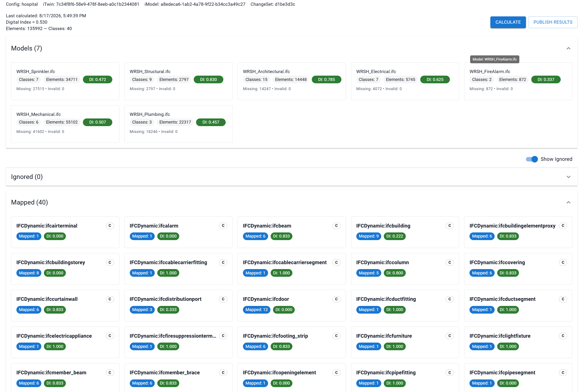
Task: Click the C icon on ifcbeam card
Action: (x=336, y=225)
